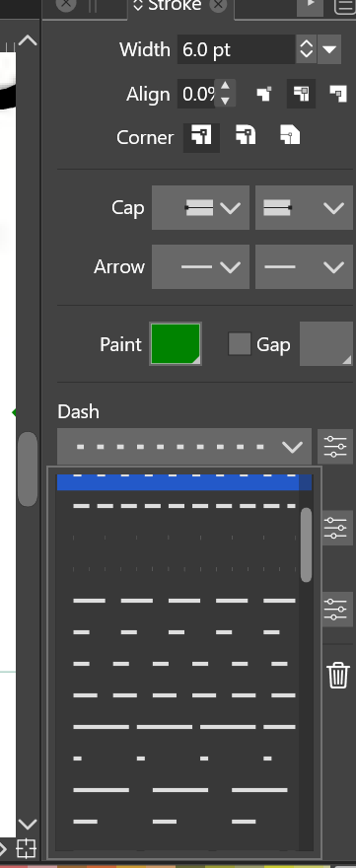The width and height of the screenshot is (356, 868).
Task: Open the end Arrow dropdown
Action: (x=305, y=267)
